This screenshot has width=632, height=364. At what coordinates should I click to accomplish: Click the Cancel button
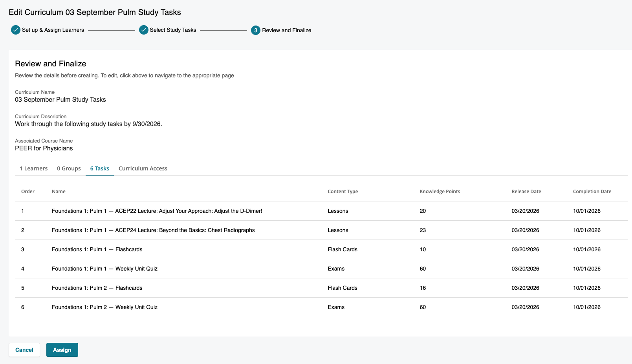point(24,350)
